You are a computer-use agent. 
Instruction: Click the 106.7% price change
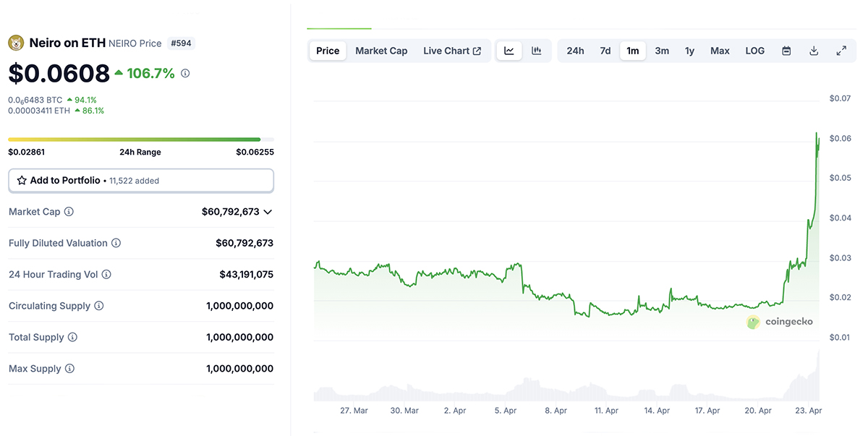145,73
